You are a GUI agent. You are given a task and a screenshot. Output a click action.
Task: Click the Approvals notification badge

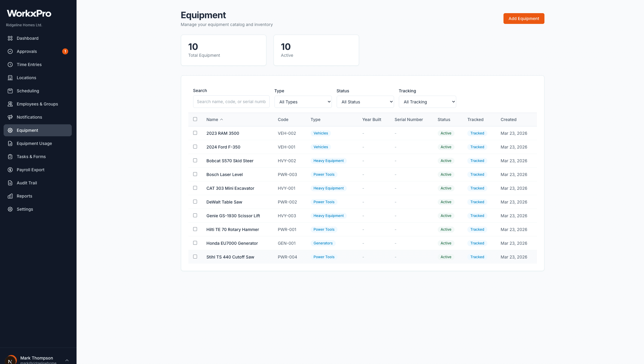65,51
